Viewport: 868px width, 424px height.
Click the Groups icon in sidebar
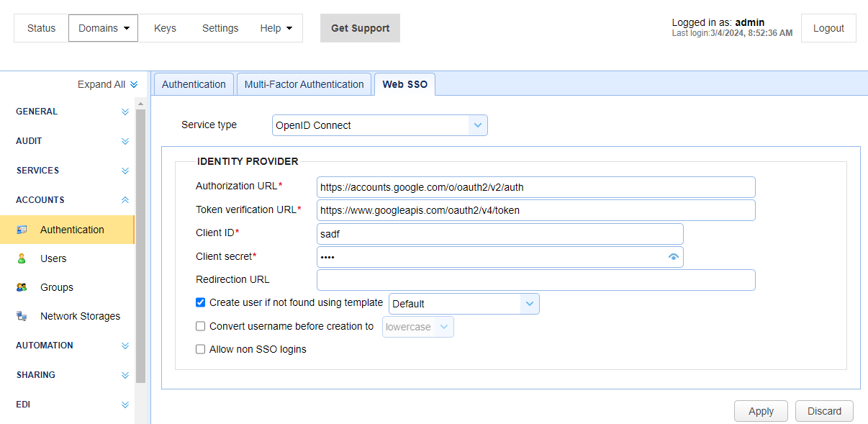[x=22, y=287]
